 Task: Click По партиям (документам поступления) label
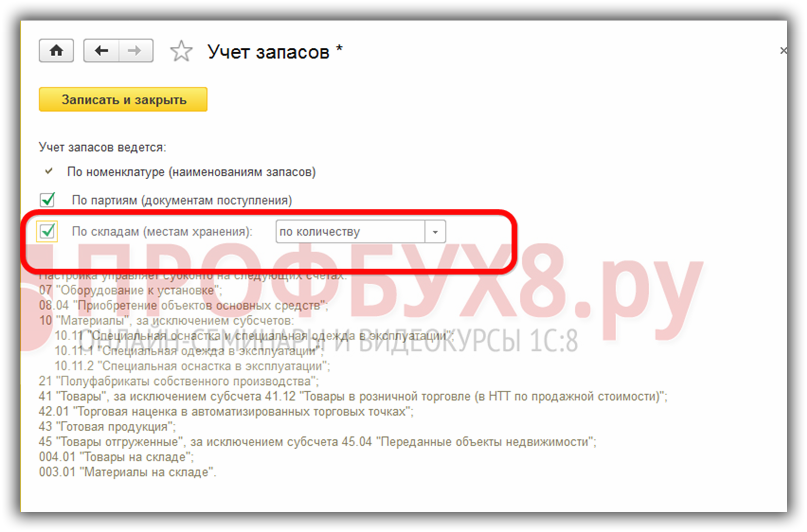pos(182,200)
